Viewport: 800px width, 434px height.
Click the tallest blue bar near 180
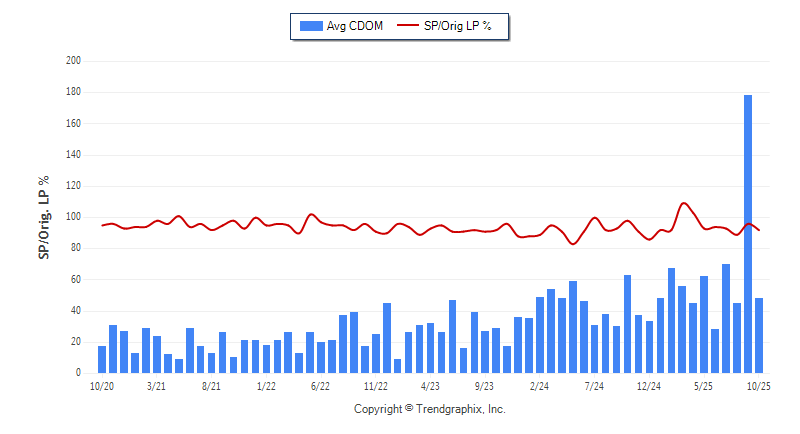tap(748, 234)
